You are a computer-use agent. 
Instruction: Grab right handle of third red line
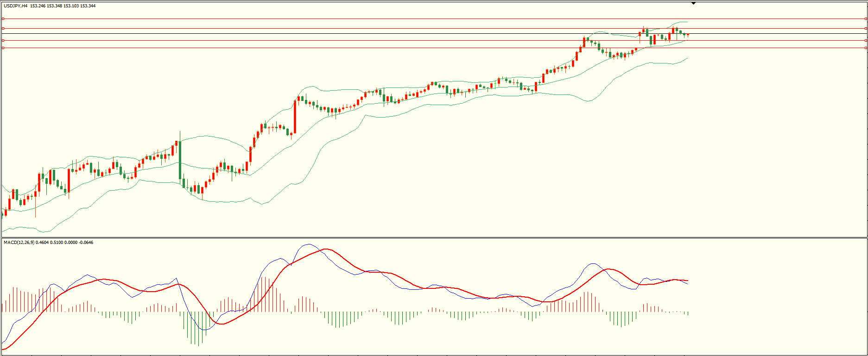(x=866, y=41)
